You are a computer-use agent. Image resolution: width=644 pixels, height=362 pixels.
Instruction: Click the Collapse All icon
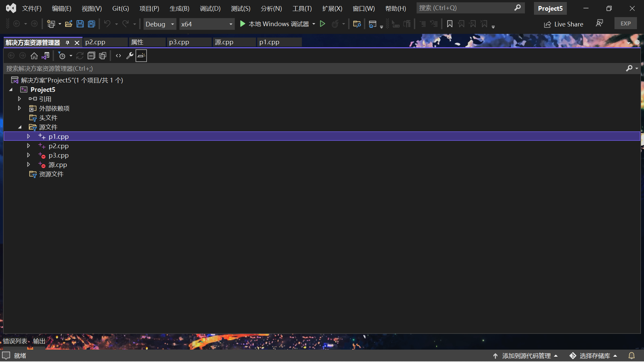tap(91, 56)
